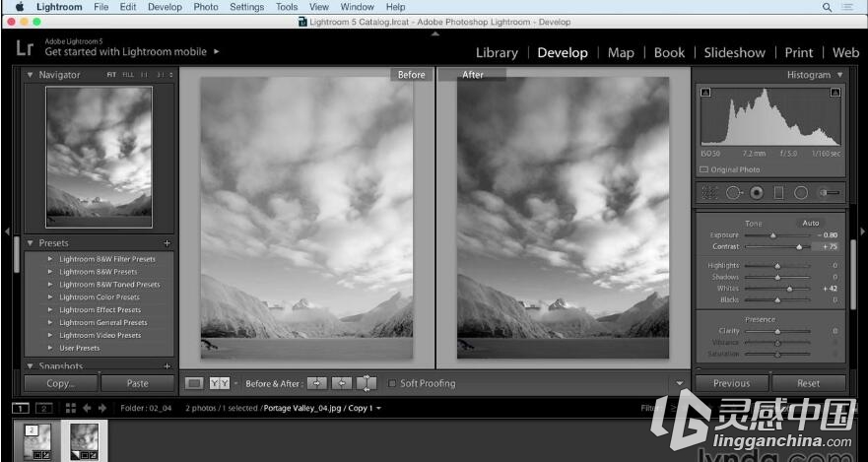
Task: Toggle highlight clipping indicator in histogram
Action: click(x=835, y=93)
